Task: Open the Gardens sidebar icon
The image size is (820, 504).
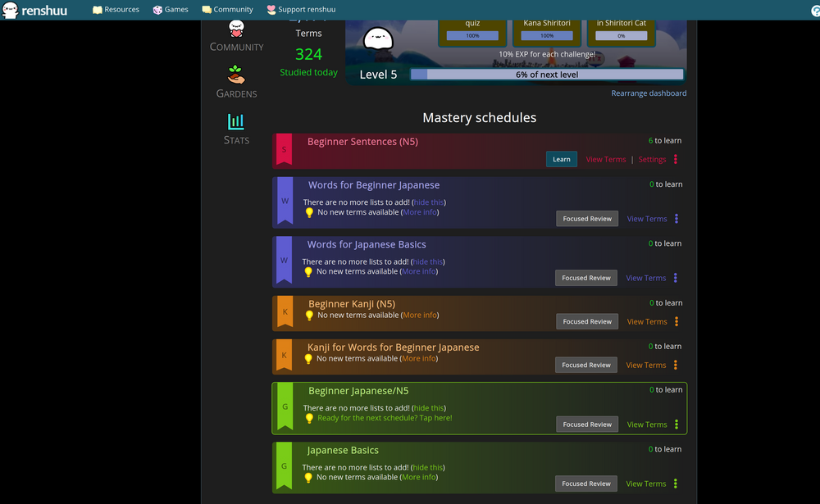Action: pos(236,75)
